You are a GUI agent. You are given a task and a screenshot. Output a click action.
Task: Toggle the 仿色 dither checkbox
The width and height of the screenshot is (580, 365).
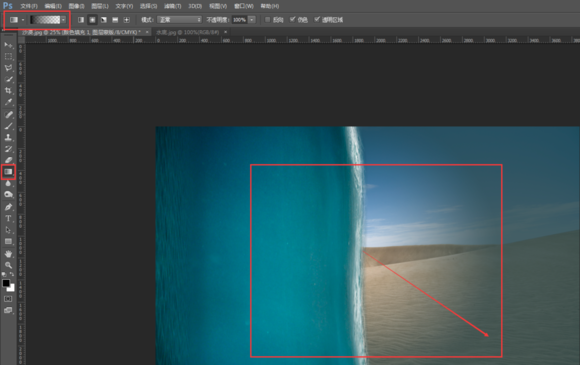coord(293,19)
